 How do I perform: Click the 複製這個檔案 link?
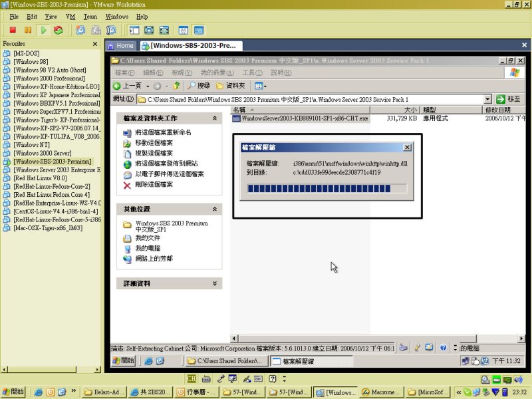point(154,154)
